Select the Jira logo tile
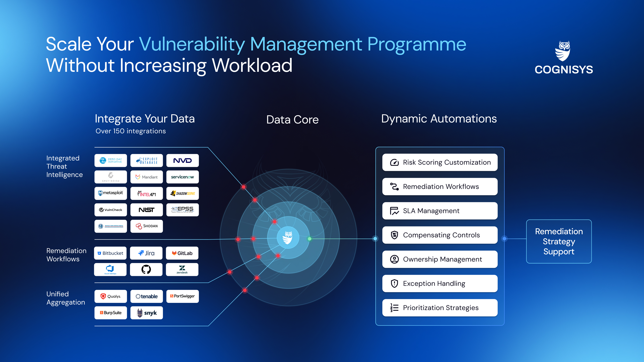The image size is (644, 362). (146, 253)
